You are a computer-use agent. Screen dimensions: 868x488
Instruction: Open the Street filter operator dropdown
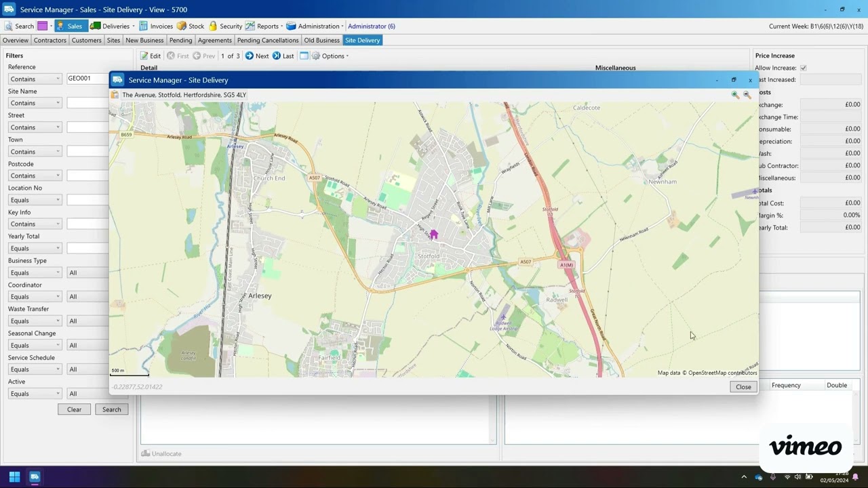tap(35, 127)
